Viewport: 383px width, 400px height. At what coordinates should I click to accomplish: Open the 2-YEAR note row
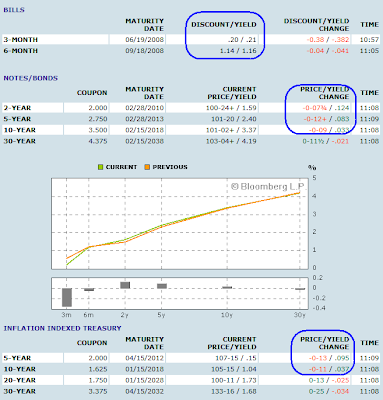click(x=191, y=108)
